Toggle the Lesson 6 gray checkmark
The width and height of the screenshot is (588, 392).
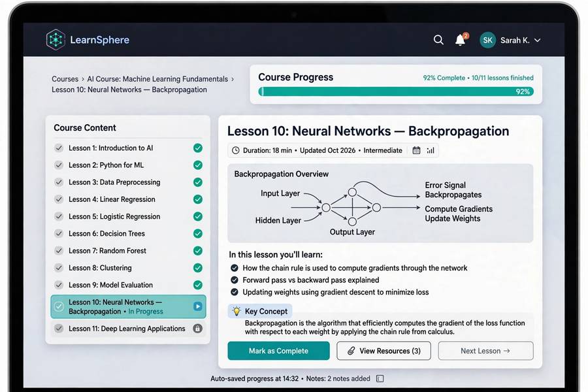(x=59, y=233)
